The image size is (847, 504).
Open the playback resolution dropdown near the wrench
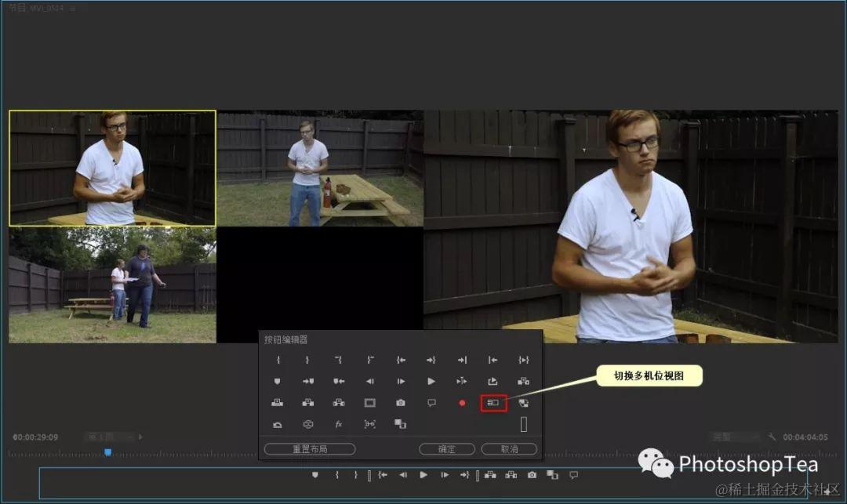tap(736, 437)
